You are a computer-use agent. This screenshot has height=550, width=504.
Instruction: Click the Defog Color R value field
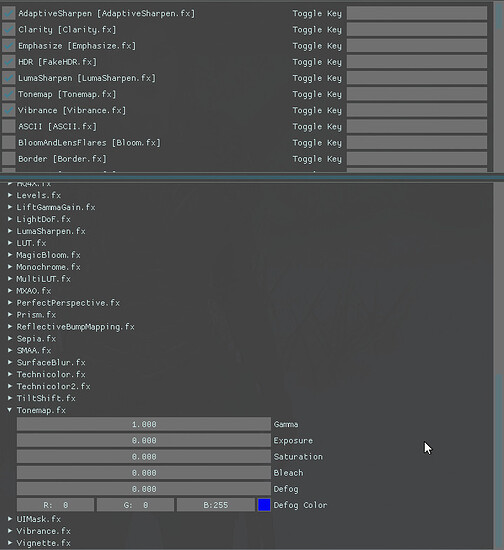(x=55, y=505)
